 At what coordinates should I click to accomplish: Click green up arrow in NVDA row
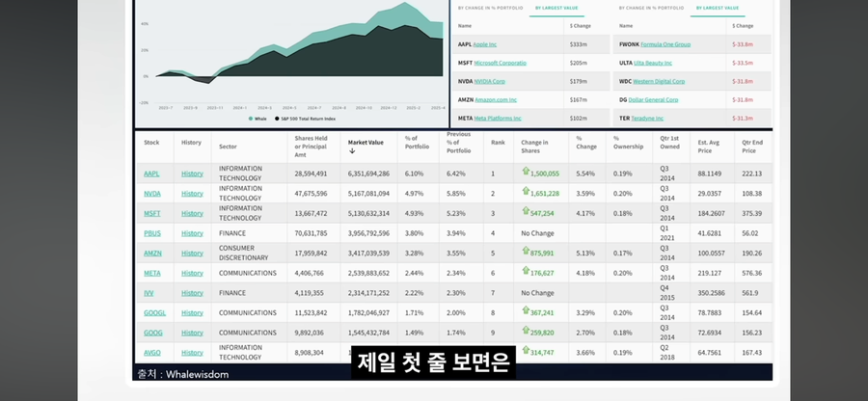coord(526,192)
